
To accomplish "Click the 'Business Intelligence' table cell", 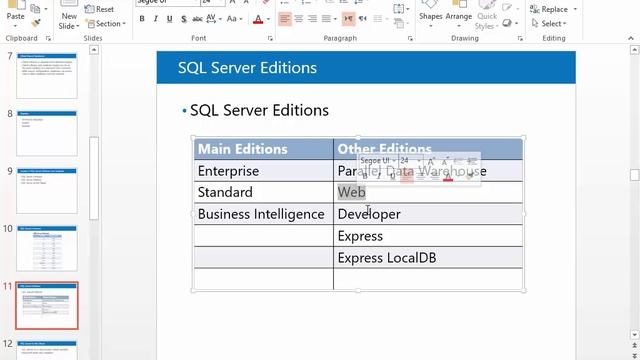I will [x=264, y=214].
